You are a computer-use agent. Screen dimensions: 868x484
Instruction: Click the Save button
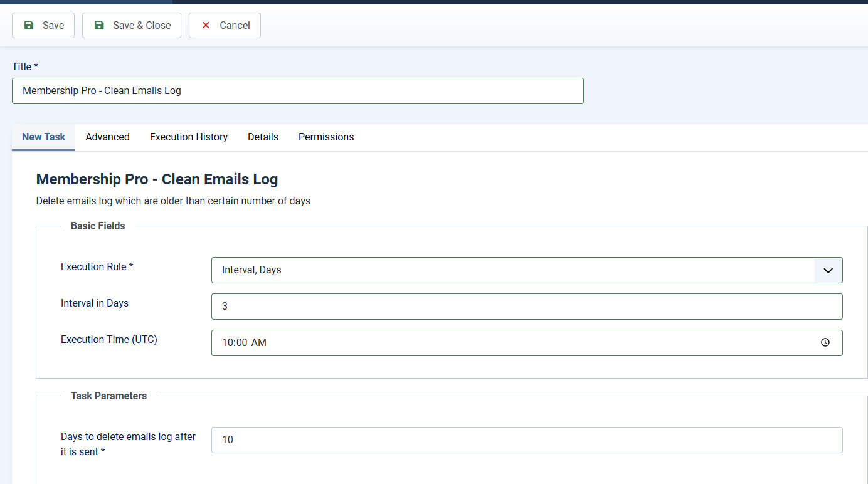click(43, 25)
